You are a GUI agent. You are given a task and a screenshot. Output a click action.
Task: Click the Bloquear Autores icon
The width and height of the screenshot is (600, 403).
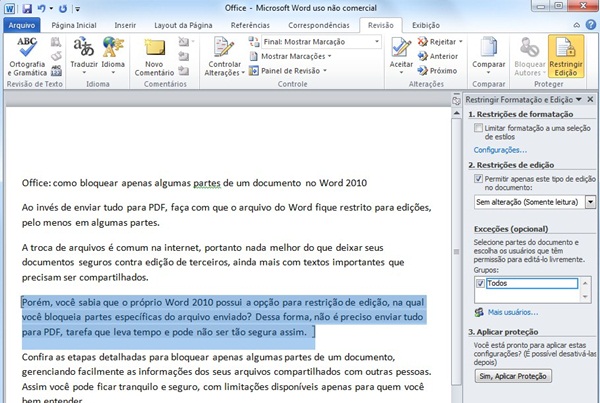(530, 47)
